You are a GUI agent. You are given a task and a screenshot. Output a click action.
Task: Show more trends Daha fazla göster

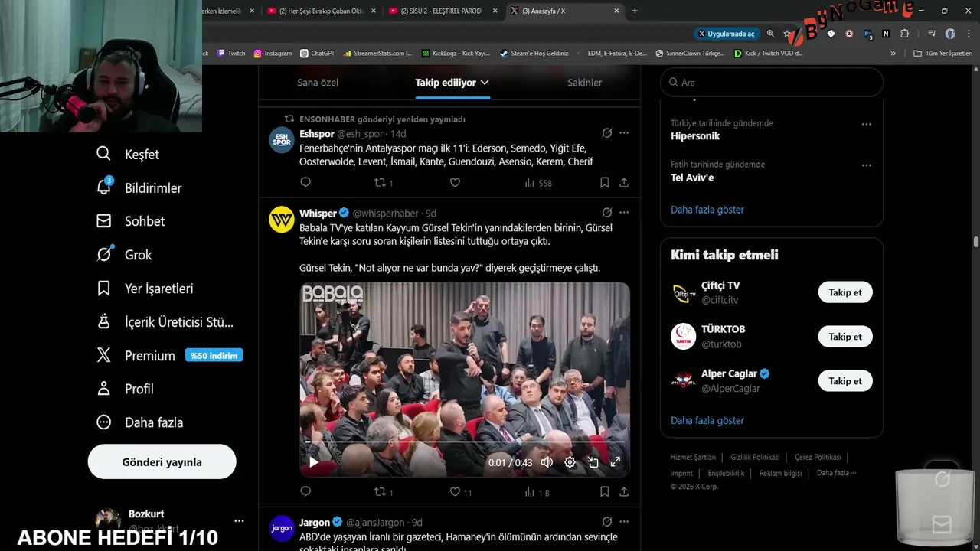click(x=707, y=210)
